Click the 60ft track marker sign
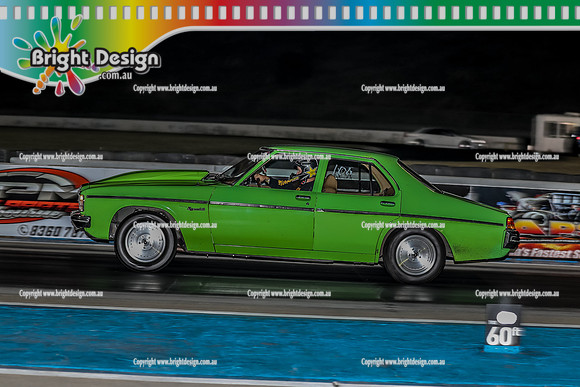 (503, 328)
